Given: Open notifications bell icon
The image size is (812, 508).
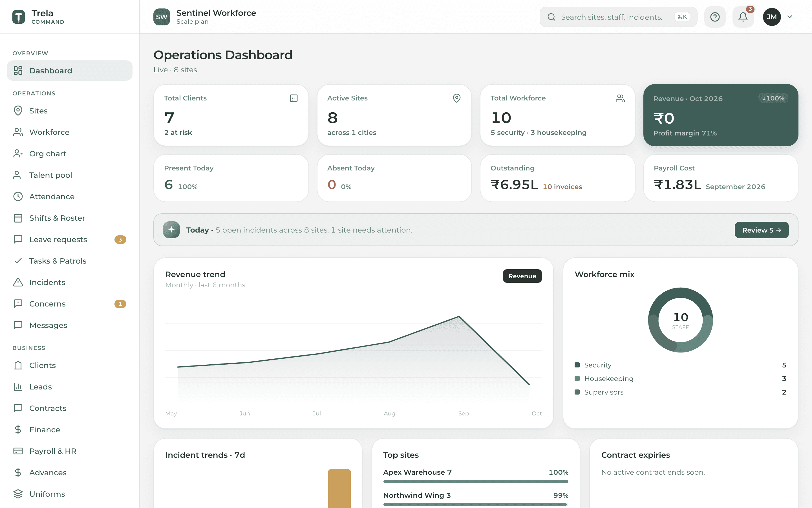Looking at the screenshot, I should 743,17.
